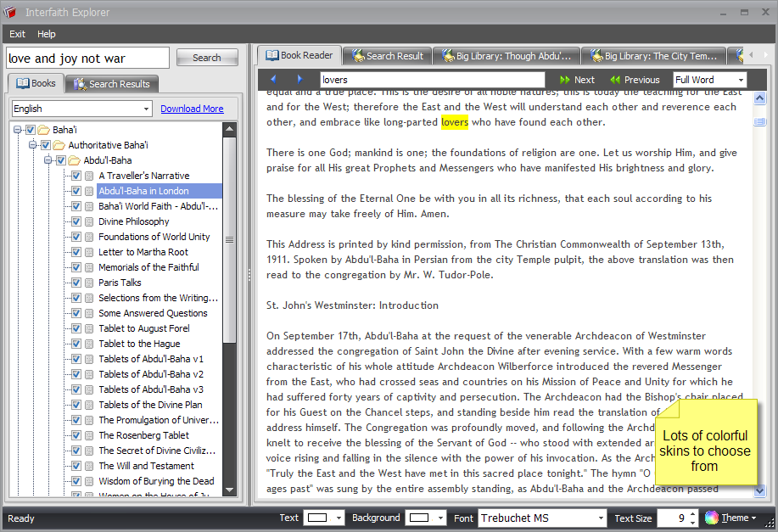This screenshot has width=778, height=532.
Task: Toggle checkbox for Some Answered Questions
Action: tap(76, 313)
